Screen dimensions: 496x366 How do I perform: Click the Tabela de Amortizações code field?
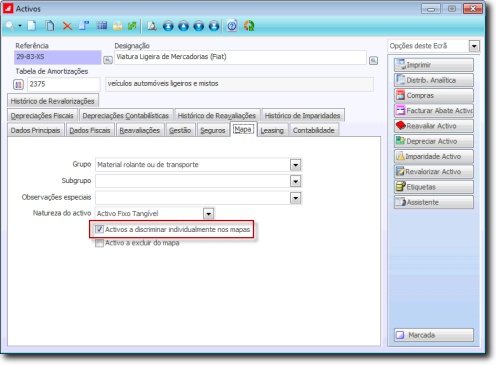click(x=63, y=84)
